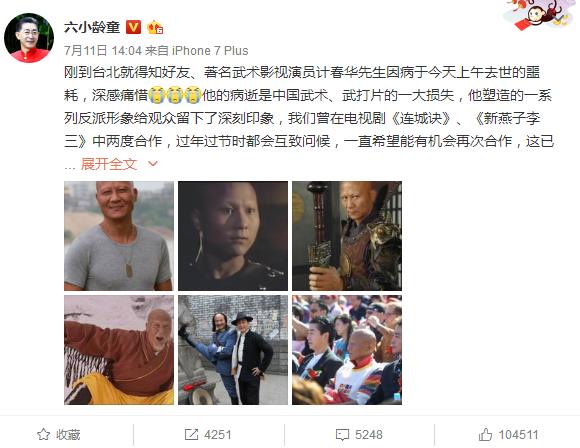Open the poster's profile avatar
The width and height of the screenshot is (580, 448).
[x=29, y=38]
